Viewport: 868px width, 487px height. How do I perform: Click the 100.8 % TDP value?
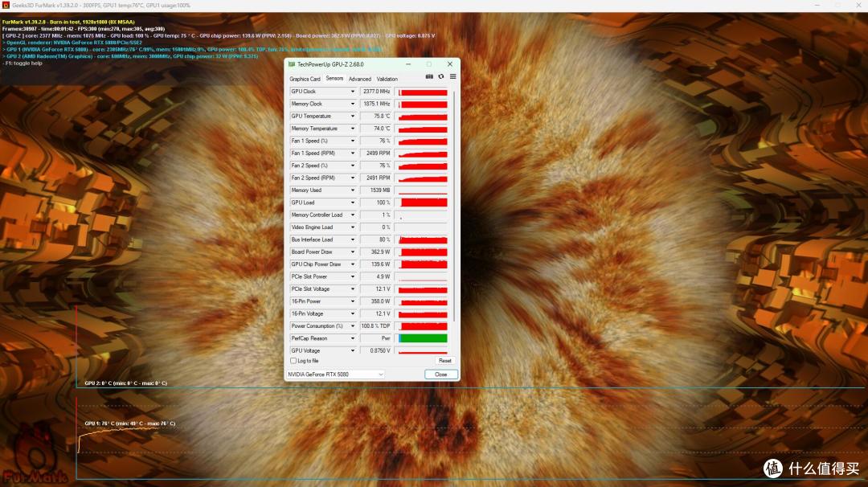(x=376, y=326)
